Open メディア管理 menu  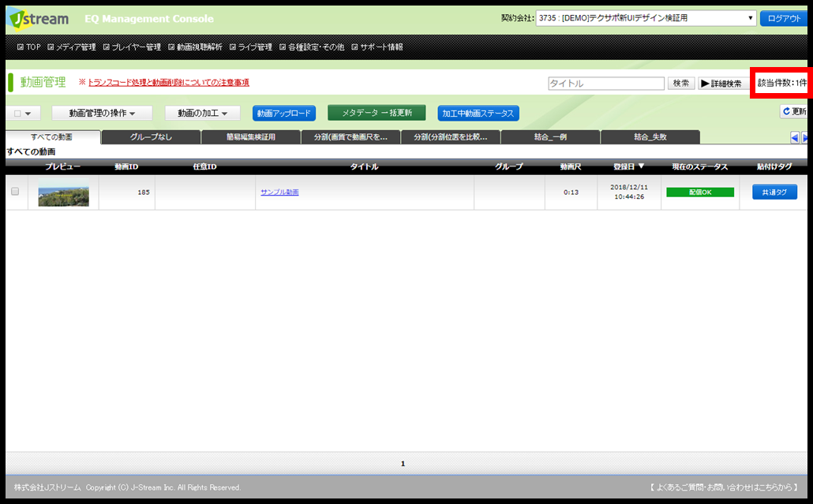click(x=72, y=47)
